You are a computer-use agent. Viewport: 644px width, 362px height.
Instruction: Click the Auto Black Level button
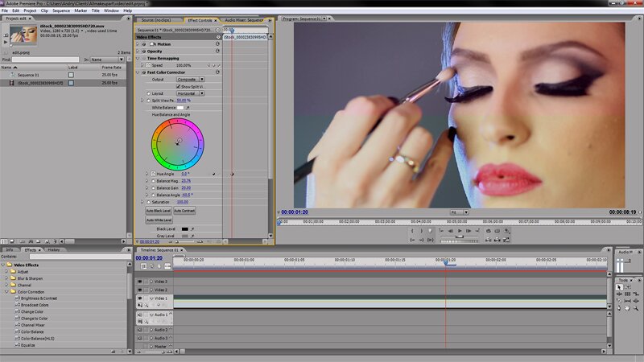[x=159, y=211]
